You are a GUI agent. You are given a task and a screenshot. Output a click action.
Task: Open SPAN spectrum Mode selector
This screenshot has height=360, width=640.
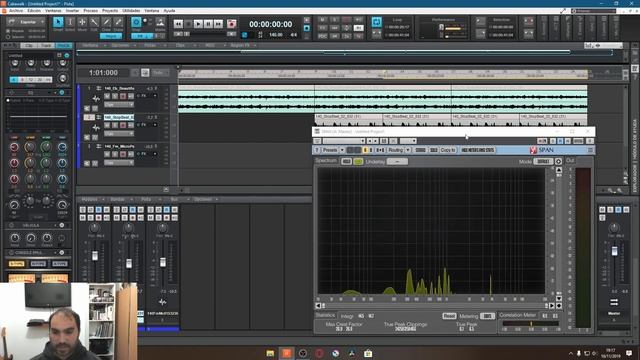tap(543, 162)
